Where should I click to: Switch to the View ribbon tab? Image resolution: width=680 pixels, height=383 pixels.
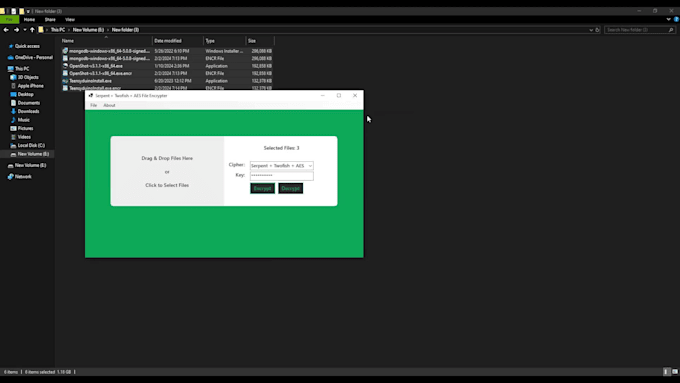pos(70,20)
